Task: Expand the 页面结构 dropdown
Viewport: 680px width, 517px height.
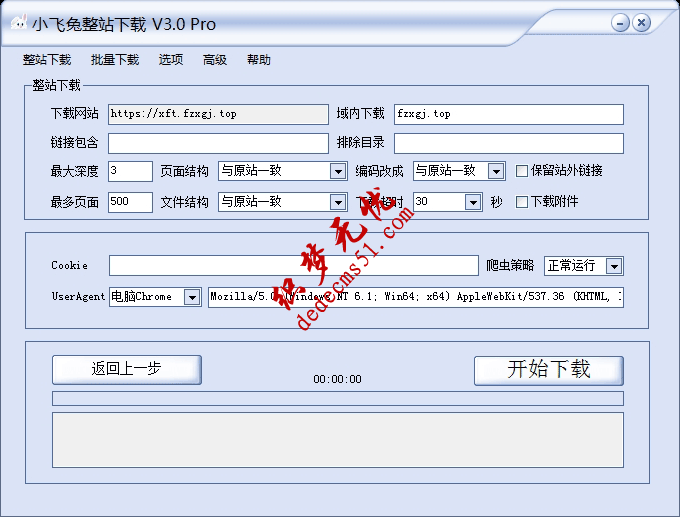Action: [338, 171]
